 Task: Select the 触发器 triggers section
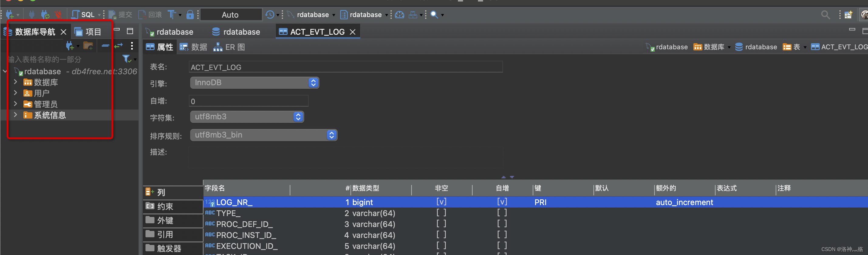pos(173,248)
